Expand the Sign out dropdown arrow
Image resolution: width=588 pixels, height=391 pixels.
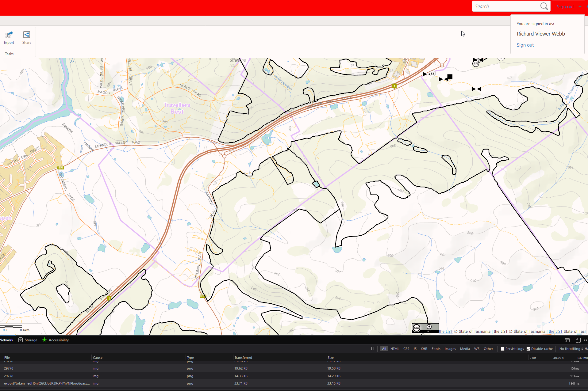(x=580, y=7)
